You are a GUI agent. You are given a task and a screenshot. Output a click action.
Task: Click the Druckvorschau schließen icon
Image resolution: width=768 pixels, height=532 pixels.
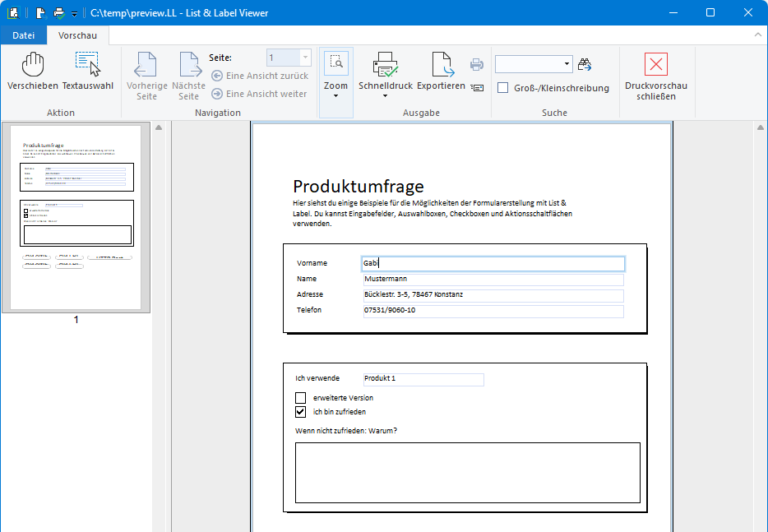coord(655,64)
